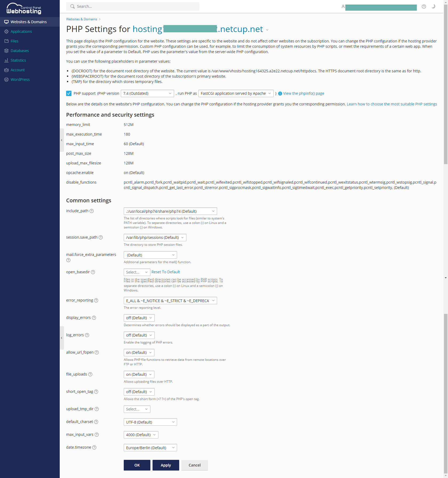Screen dimensions: 448x478
Task: Open the upload_tmp_dir Select dropdown
Action: (137, 409)
